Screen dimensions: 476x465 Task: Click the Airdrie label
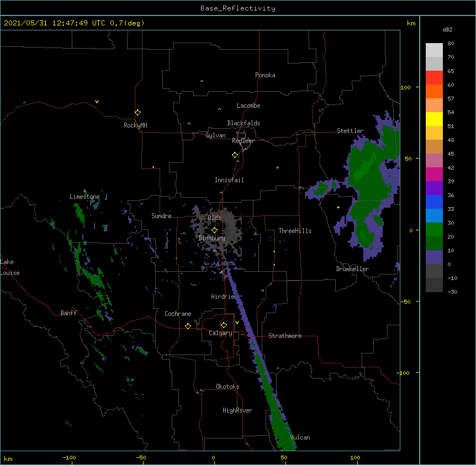coord(223,297)
